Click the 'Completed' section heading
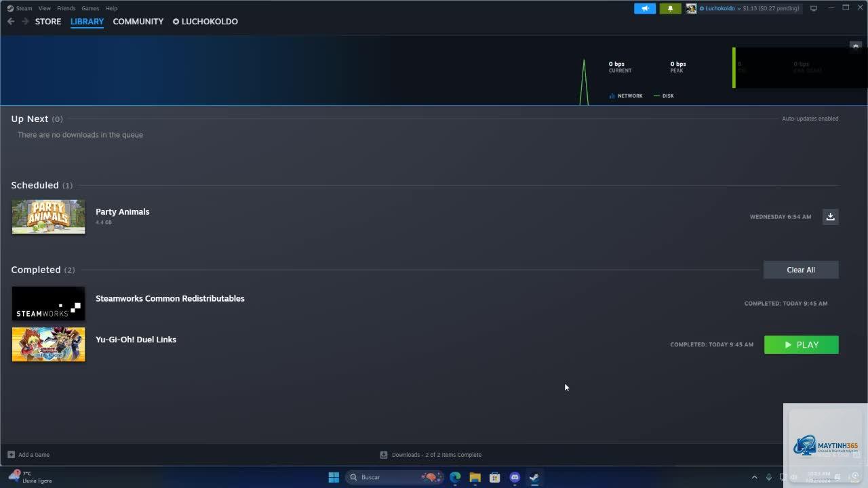Viewport: 868px width, 488px height. pyautogui.click(x=36, y=270)
